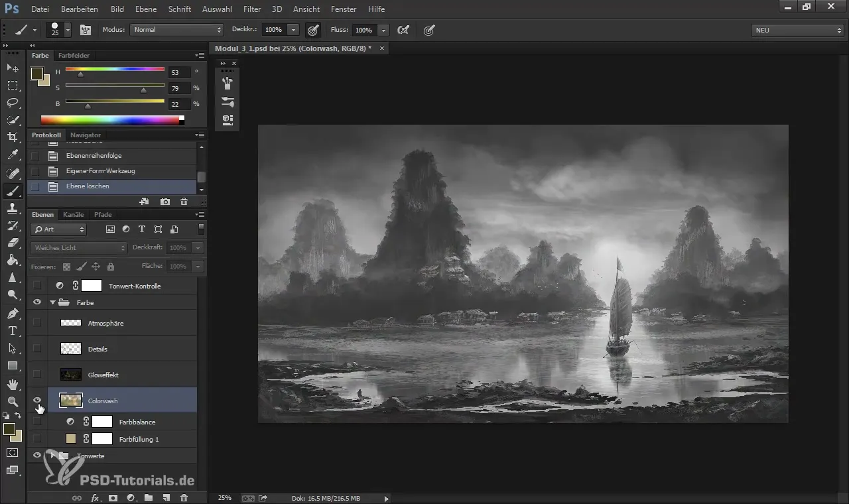
Task: Select the Path Selection tool
Action: click(x=13, y=348)
